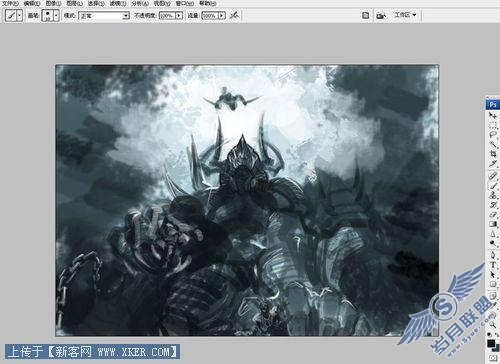Viewport: 500px width, 364px height.
Task: Open the Analysis (分析) menu
Action: tap(140, 3)
